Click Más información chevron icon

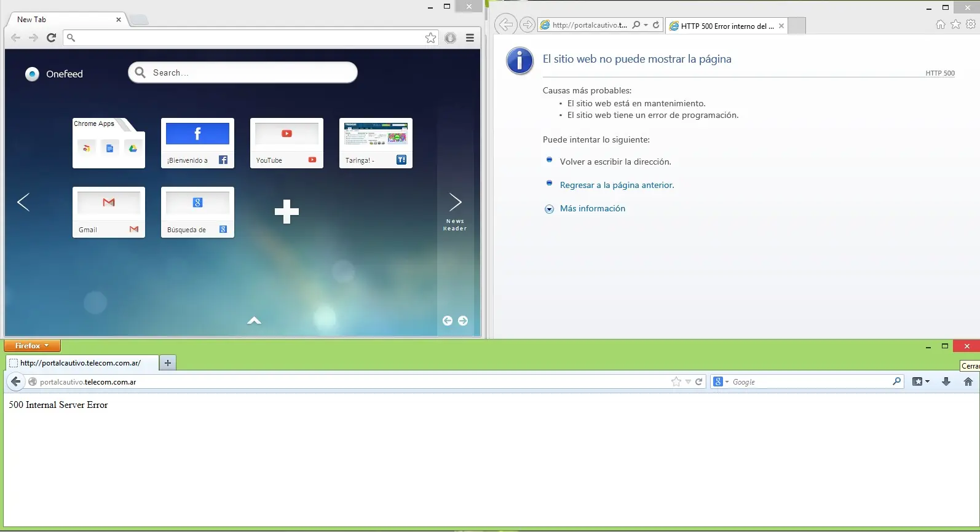[549, 209]
